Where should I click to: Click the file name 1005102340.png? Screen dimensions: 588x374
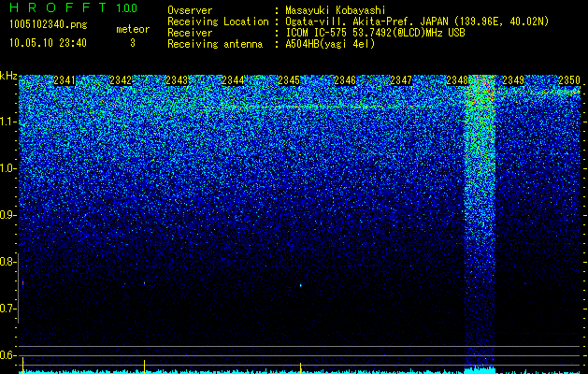pos(49,25)
